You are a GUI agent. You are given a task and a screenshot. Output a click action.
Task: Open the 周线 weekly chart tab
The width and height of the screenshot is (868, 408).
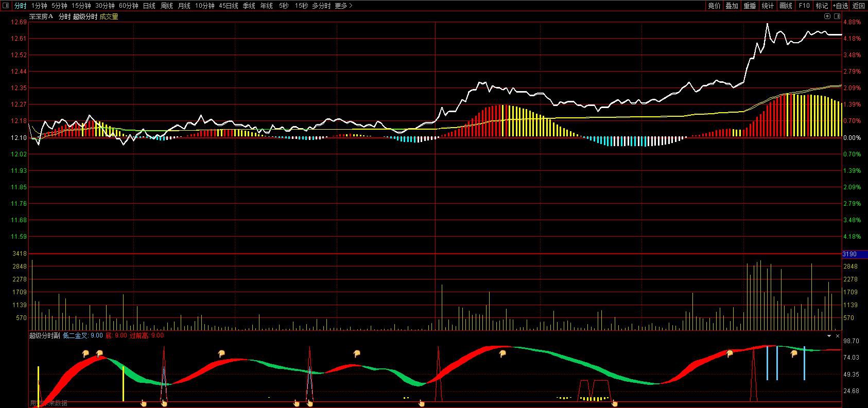167,6
